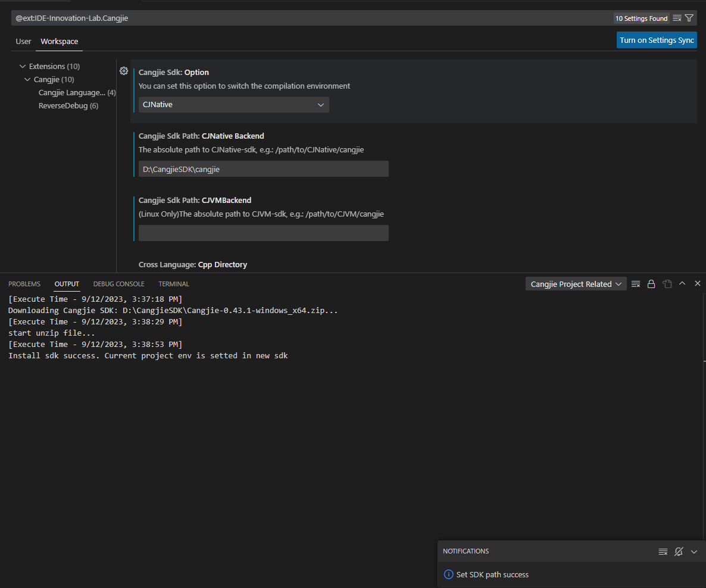
Task: Click the CJVMBackend SDK path field
Action: (x=263, y=233)
